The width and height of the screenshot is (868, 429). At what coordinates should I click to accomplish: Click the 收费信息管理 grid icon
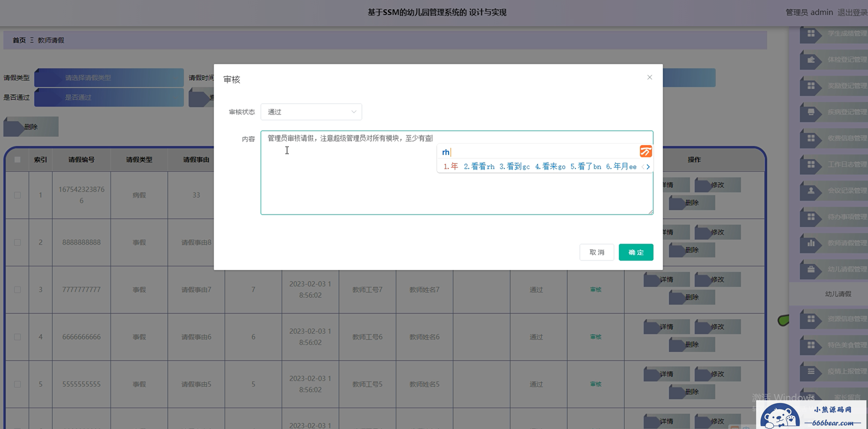tap(811, 138)
